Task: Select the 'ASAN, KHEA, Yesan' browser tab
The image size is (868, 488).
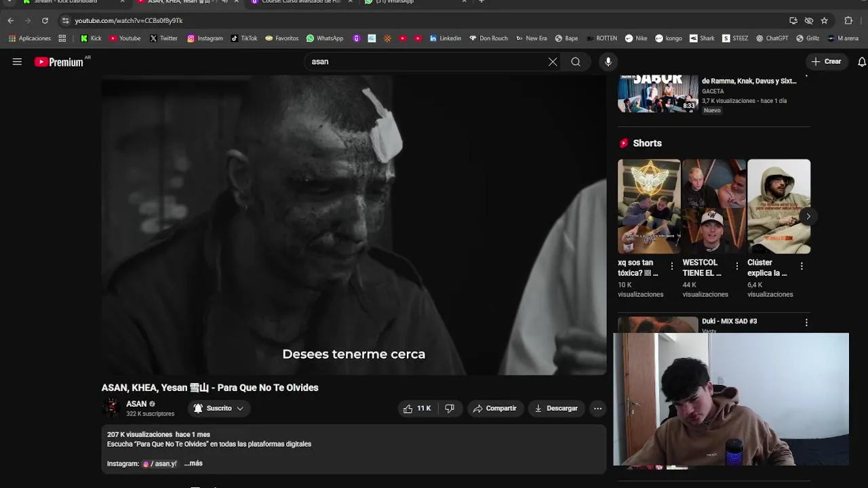Action: (x=183, y=2)
